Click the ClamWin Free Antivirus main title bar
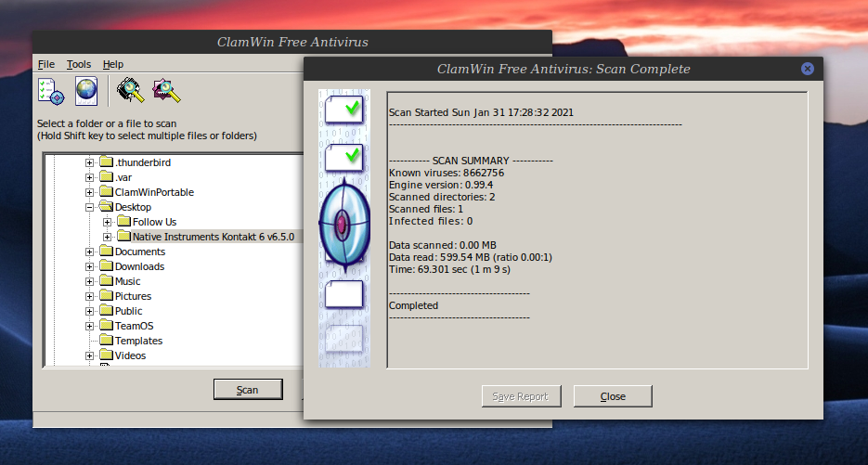 coord(292,42)
